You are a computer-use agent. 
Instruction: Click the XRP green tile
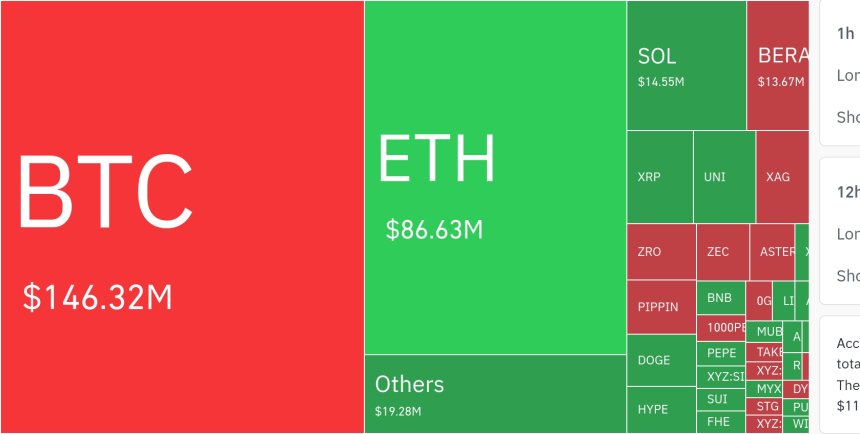[659, 177]
